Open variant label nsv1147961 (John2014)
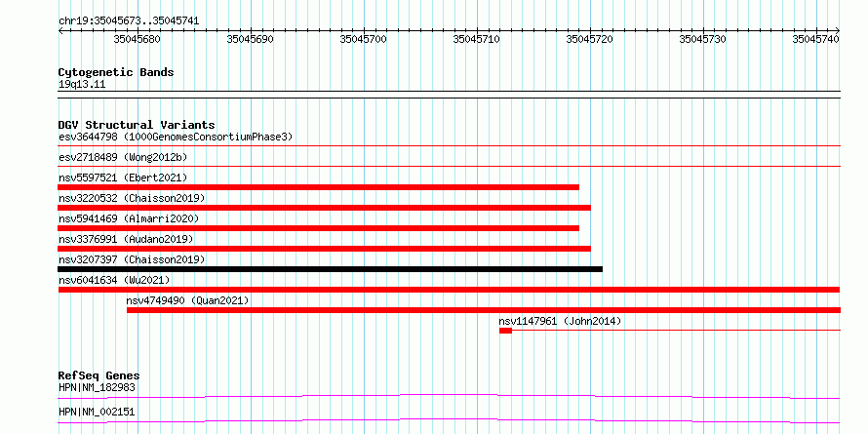The image size is (868, 434). click(x=560, y=321)
